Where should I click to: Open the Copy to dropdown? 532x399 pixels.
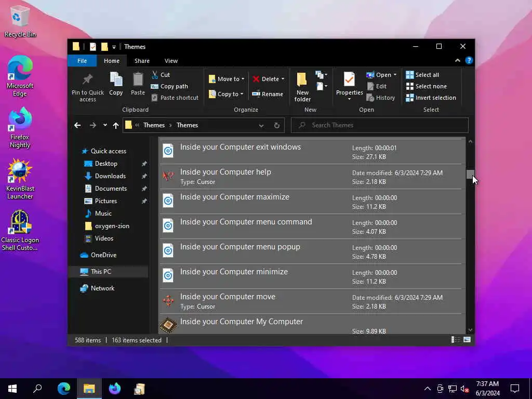226,94
